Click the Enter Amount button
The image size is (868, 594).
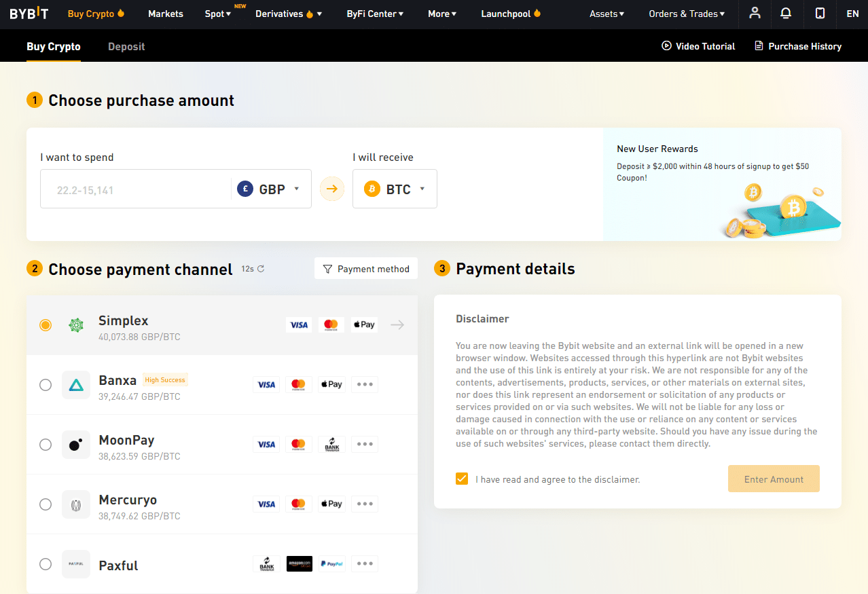coord(774,479)
